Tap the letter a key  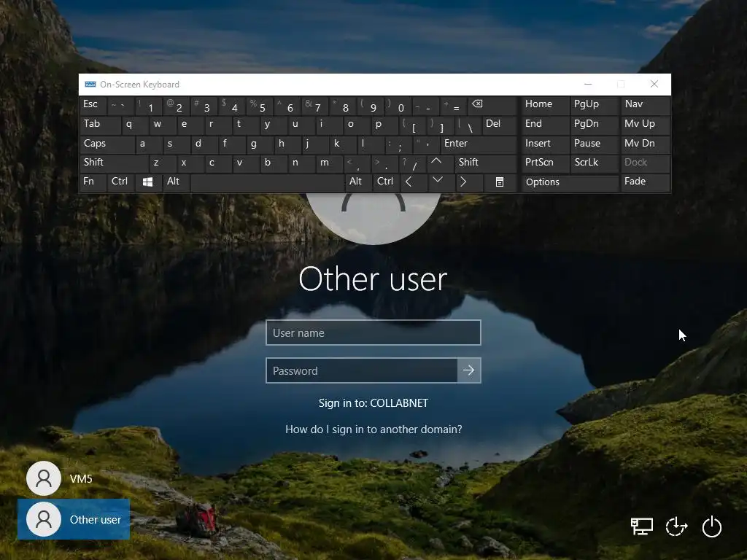[x=149, y=144]
